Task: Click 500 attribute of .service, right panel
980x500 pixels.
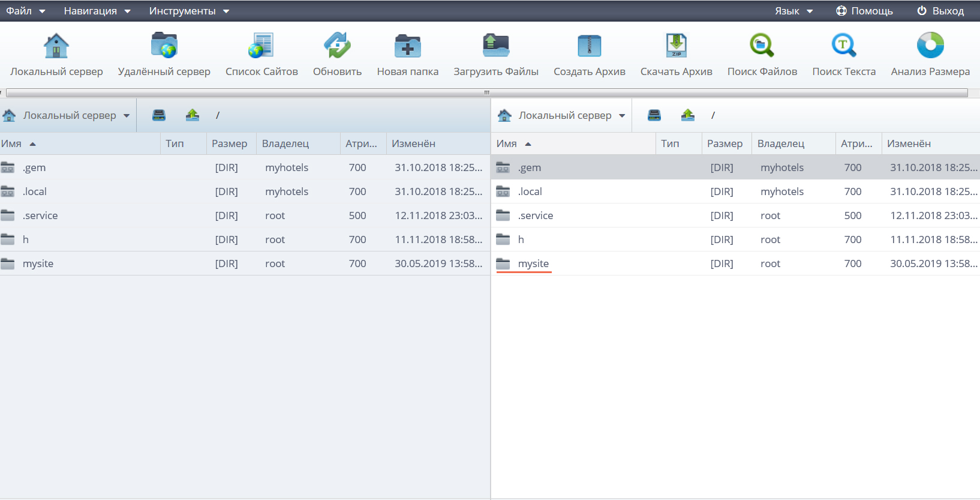Action: 853,215
